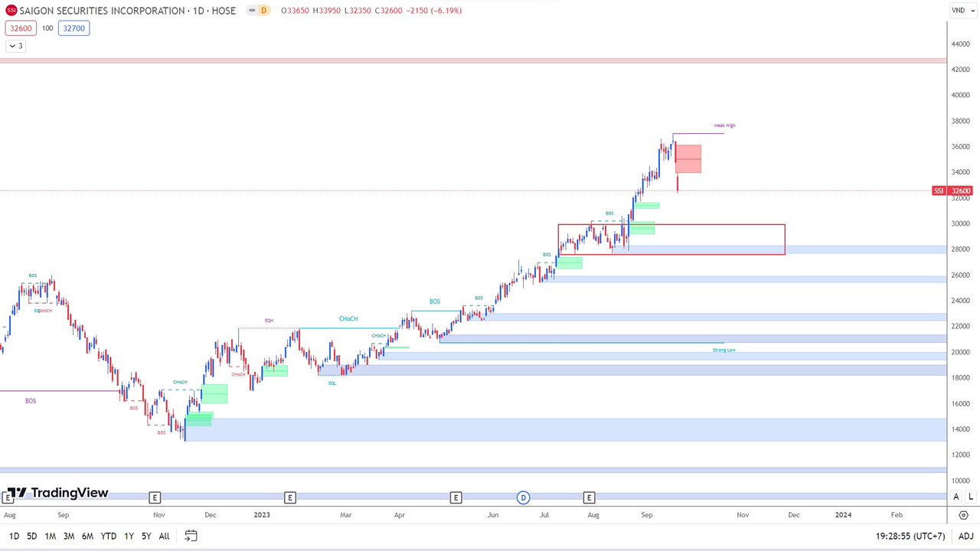Screen dimensions: 980x551
Task: Select the pink short-position box near 35000
Action: click(688, 158)
